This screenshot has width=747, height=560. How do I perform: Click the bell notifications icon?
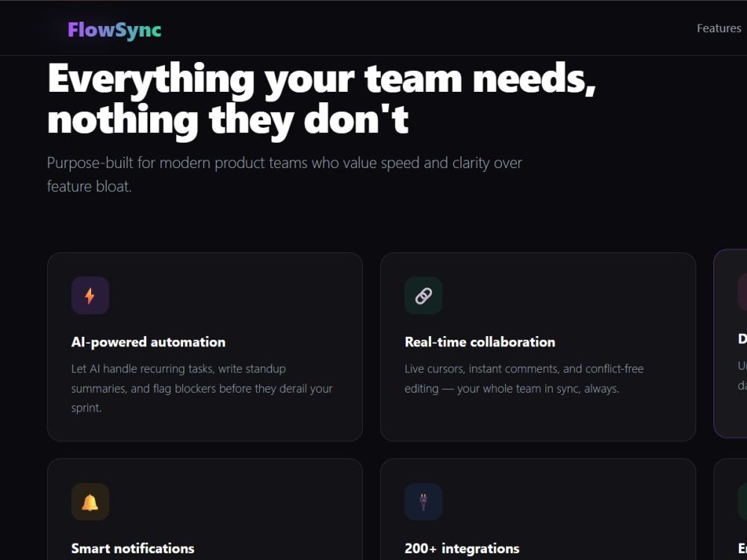[x=90, y=502]
